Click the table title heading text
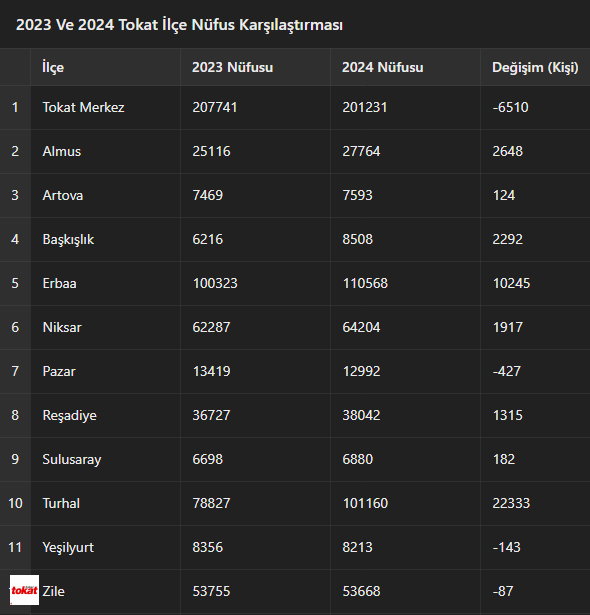The height and width of the screenshot is (615, 590). (179, 25)
